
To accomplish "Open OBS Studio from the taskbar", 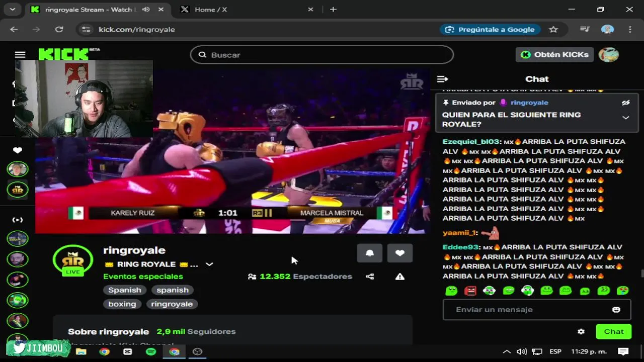I will point(197,351).
